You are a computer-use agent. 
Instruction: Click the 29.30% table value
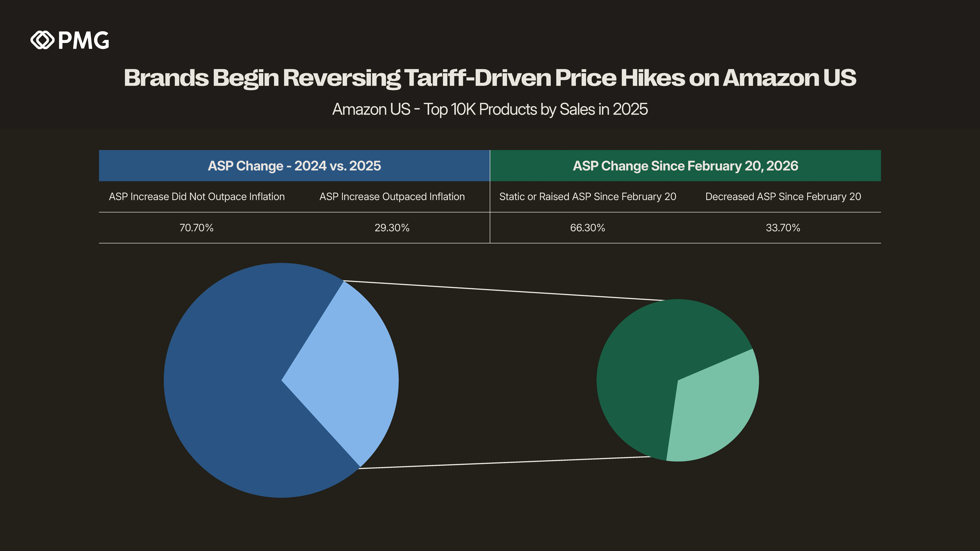click(x=392, y=228)
